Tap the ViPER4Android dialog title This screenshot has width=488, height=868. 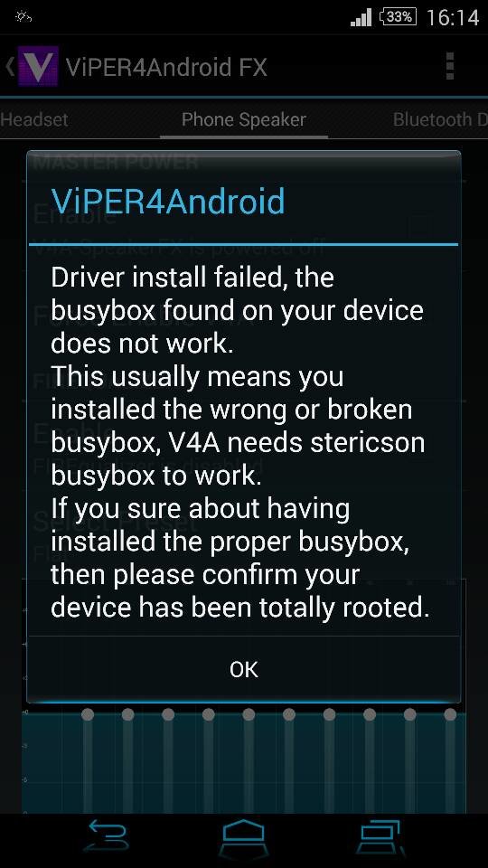168,201
